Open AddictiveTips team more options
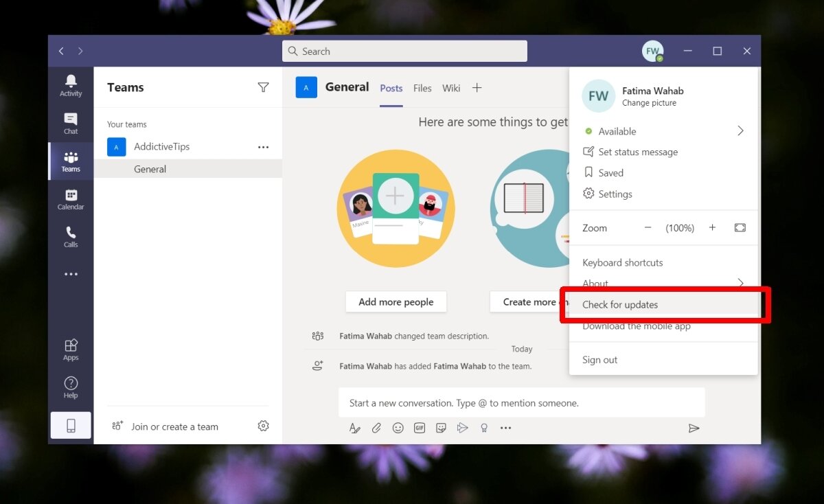Image resolution: width=824 pixels, height=504 pixels. click(x=263, y=147)
